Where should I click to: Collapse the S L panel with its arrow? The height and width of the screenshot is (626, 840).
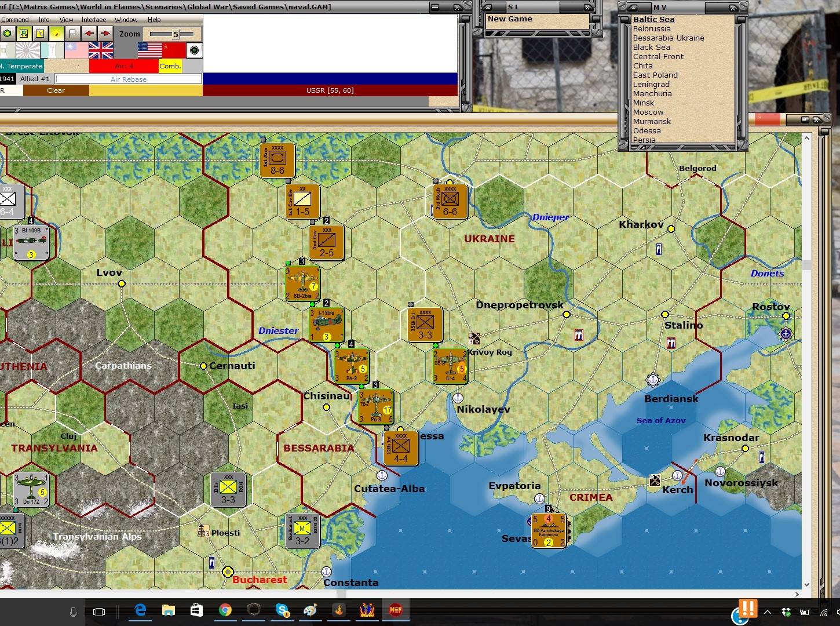click(487, 8)
